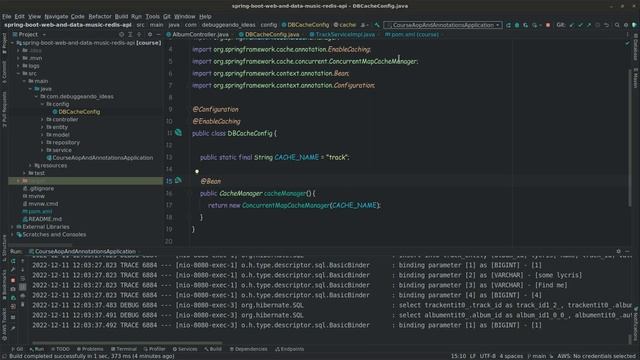Stop the running application in top toolbar

click(x=548, y=25)
